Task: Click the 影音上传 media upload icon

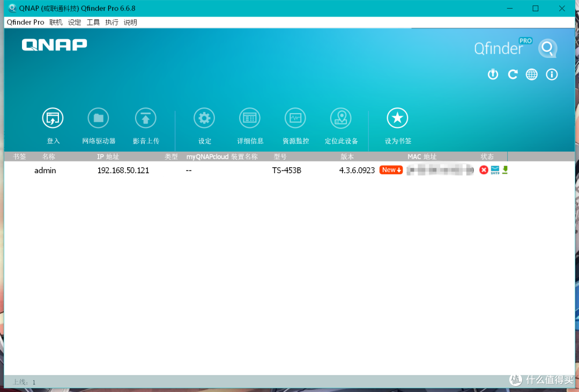Action: coord(145,119)
